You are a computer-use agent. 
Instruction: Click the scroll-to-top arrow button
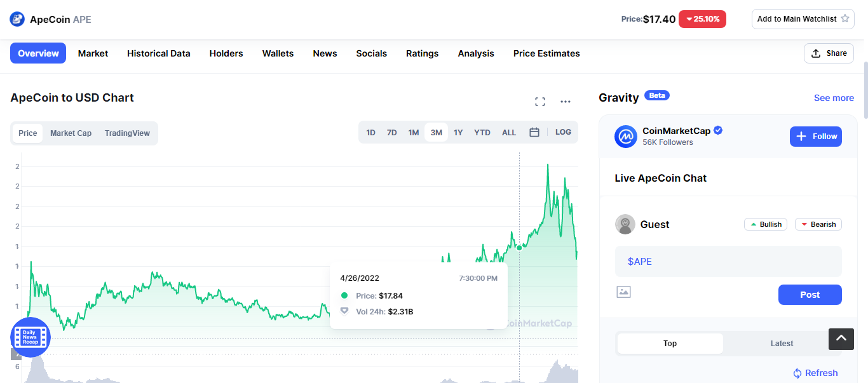click(841, 339)
